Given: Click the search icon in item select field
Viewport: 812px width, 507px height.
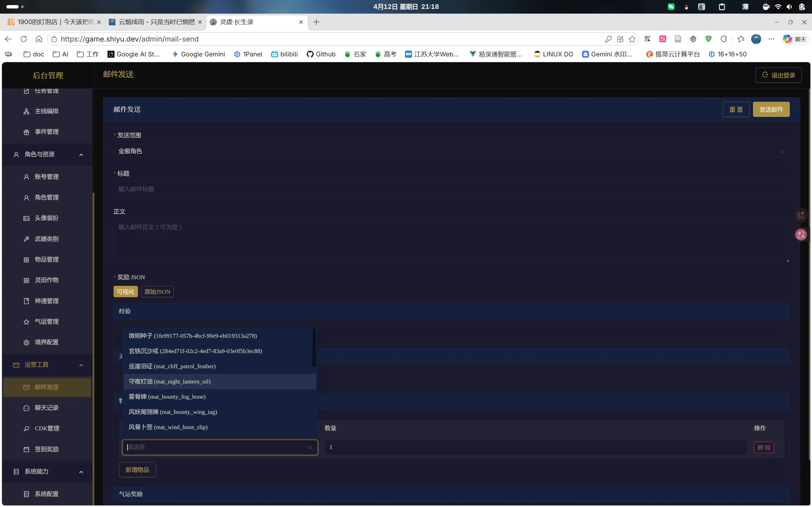Looking at the screenshot, I should click(310, 447).
